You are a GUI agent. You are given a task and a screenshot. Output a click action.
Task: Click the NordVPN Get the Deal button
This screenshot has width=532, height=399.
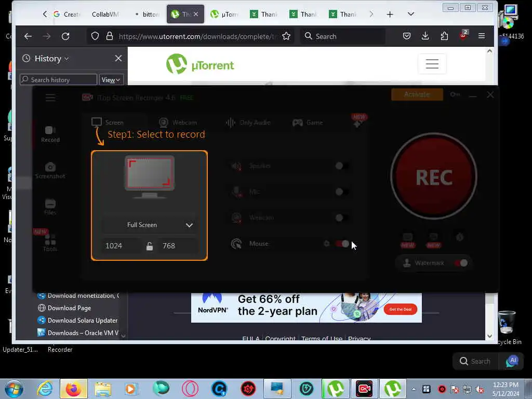pos(401,309)
